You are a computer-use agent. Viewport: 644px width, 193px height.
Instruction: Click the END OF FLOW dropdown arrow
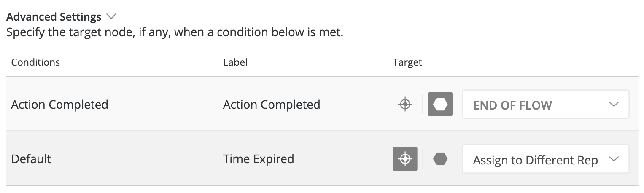coord(614,104)
